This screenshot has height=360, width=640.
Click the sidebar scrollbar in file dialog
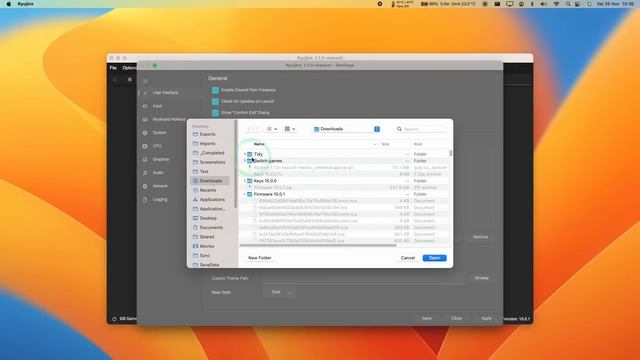tap(236, 163)
